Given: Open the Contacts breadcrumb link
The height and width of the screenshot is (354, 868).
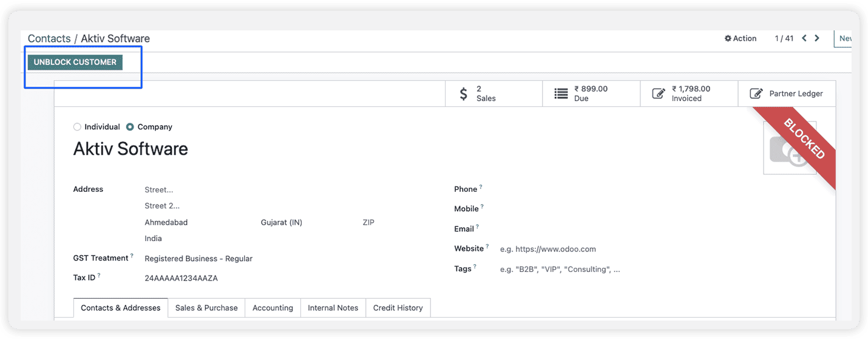Looking at the screenshot, I should pyautogui.click(x=49, y=38).
